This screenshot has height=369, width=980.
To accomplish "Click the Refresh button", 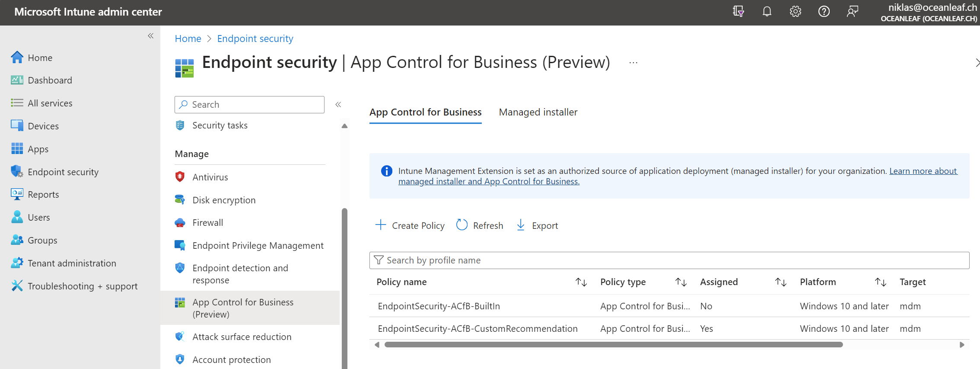I will point(480,225).
